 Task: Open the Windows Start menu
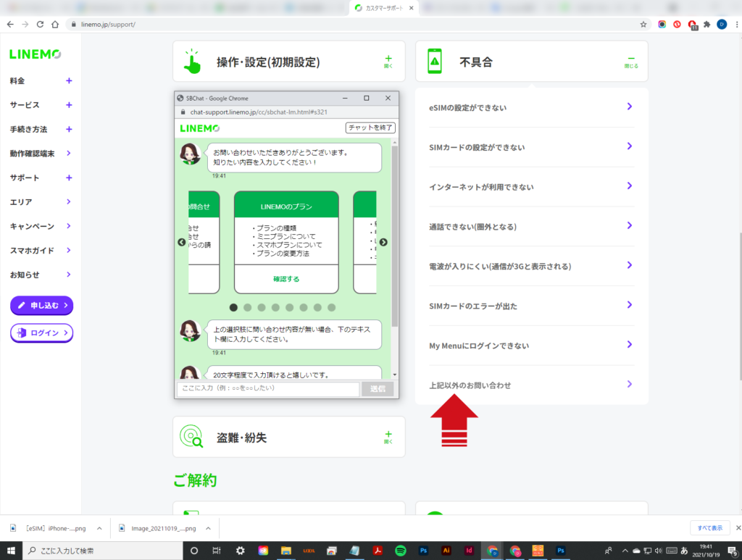pos(11,551)
